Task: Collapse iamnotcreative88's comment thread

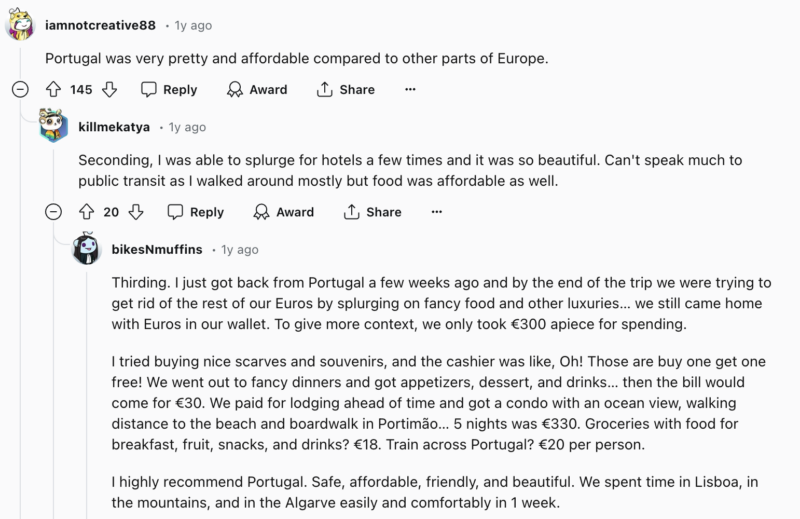Action: click(x=19, y=90)
